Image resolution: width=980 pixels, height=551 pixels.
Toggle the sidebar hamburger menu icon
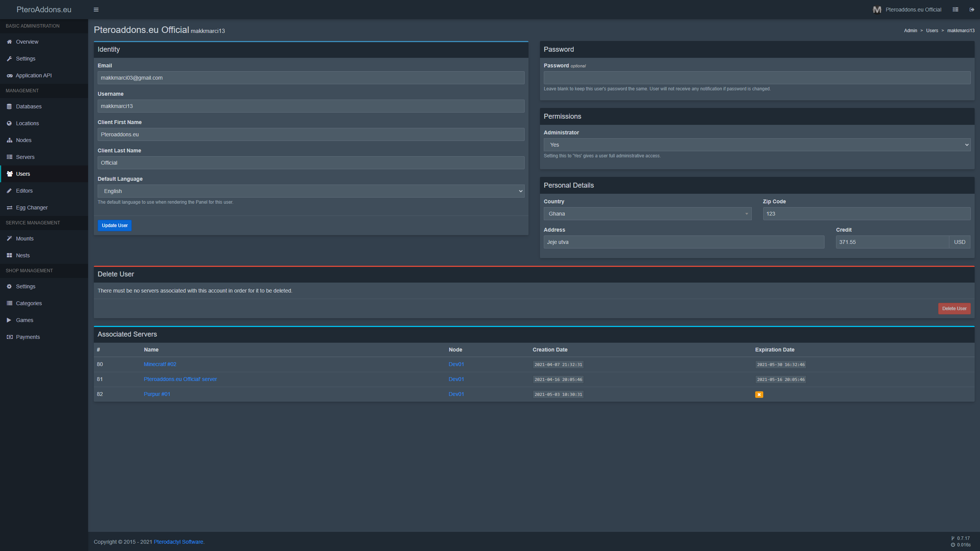coord(96,10)
